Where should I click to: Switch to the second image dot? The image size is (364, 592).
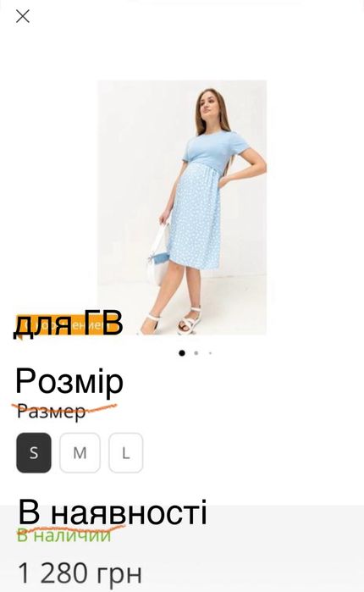point(196,353)
